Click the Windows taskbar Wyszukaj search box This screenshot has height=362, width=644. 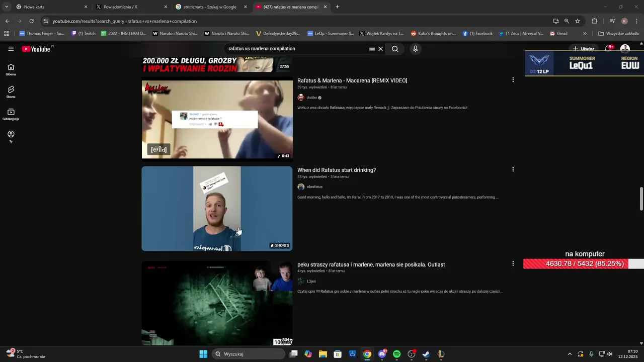coord(249,354)
